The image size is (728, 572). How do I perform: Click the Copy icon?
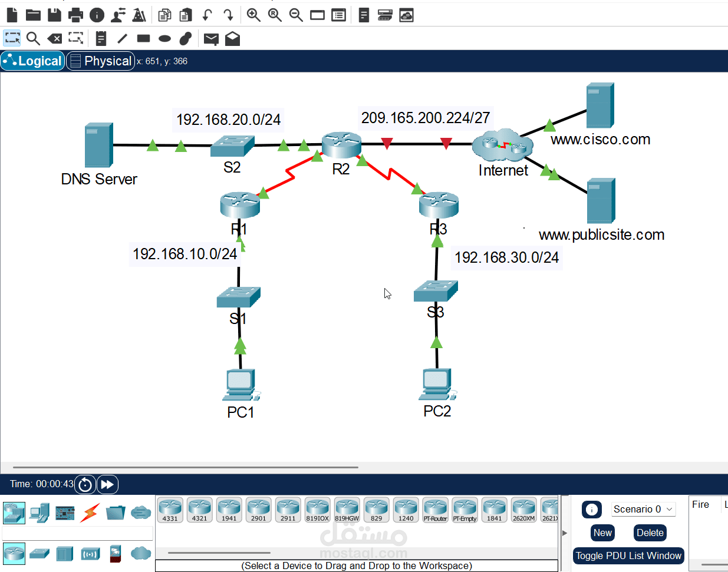pyautogui.click(x=164, y=15)
